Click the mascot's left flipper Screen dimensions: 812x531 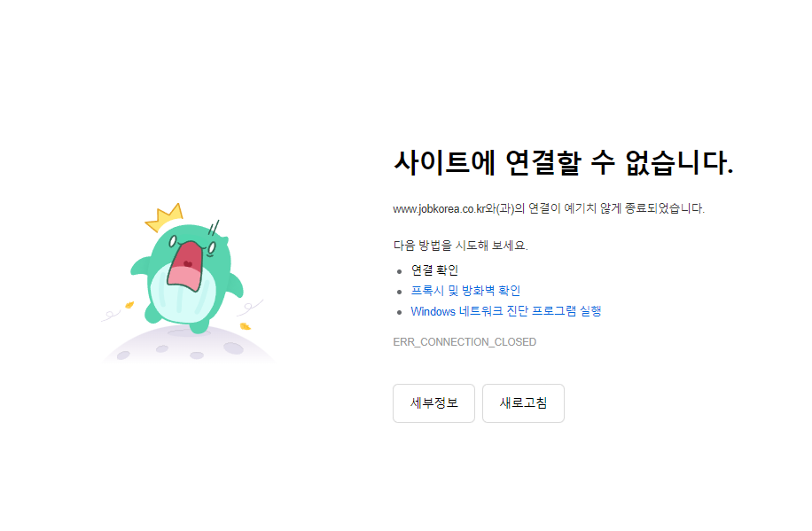pyautogui.click(x=141, y=265)
